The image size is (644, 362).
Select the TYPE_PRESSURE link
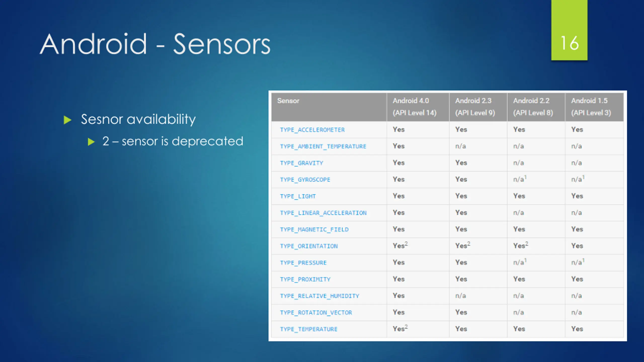pos(303,262)
